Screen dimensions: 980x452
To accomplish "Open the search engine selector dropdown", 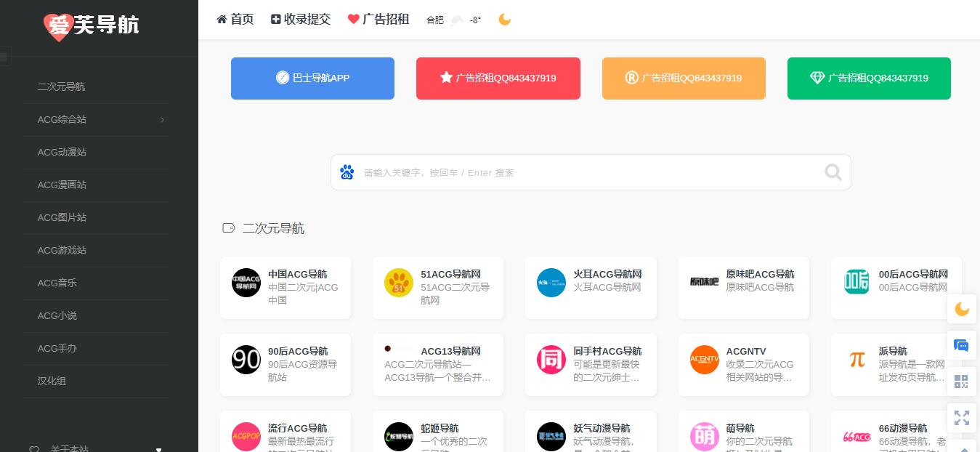I will [x=347, y=172].
